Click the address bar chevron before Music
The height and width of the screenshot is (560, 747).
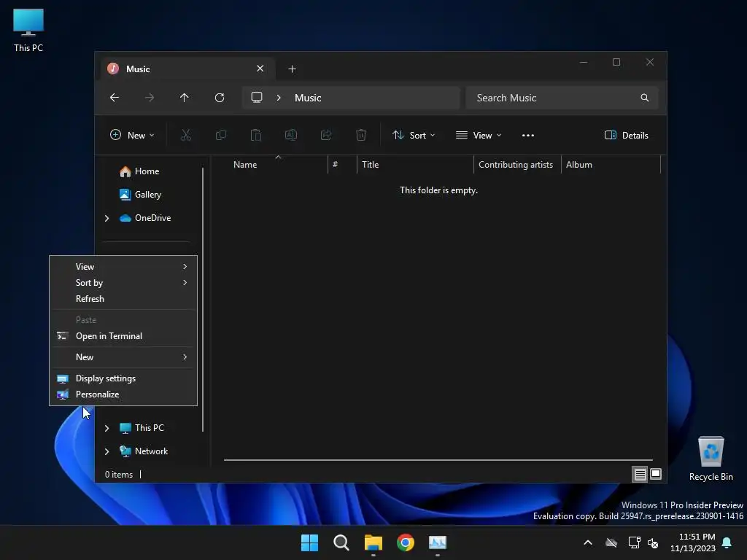pos(279,98)
